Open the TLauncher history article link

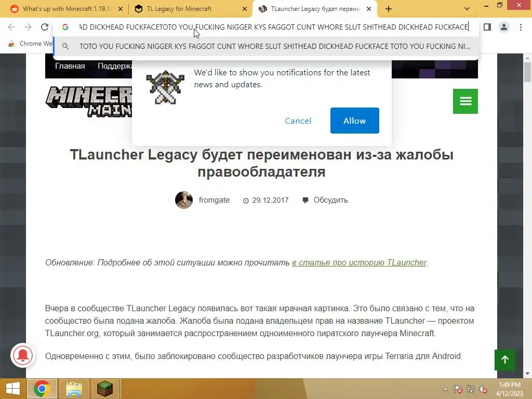(359, 262)
